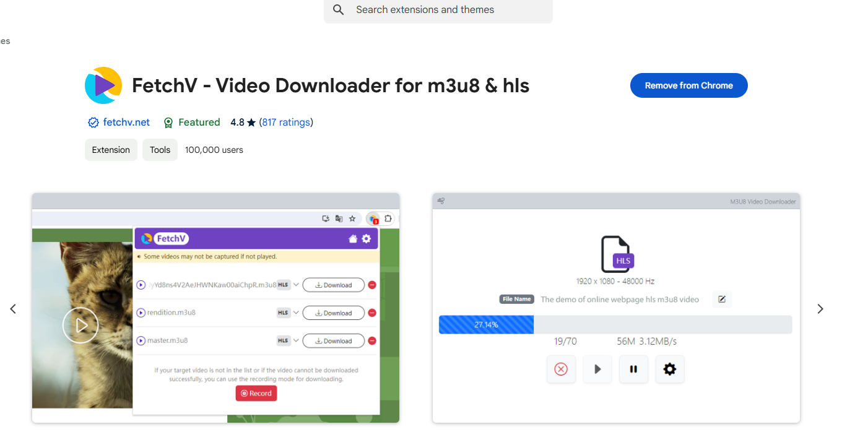Image resolution: width=868 pixels, height=432 pixels.
Task: Click the "19/70" segment counter text
Action: 565,342
